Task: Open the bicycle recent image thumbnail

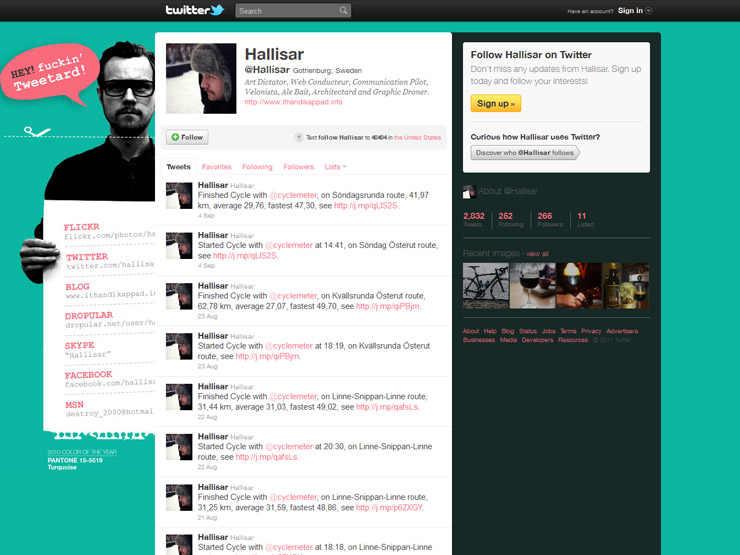Action: [486, 286]
